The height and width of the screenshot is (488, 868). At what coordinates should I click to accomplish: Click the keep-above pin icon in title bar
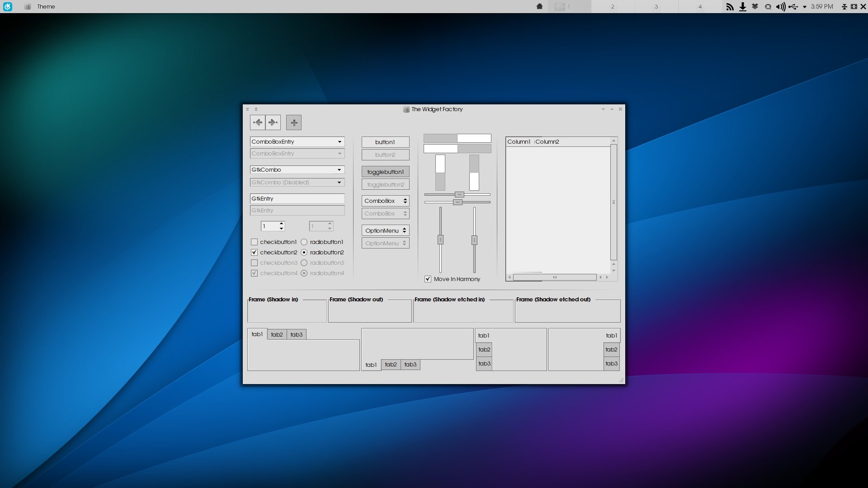click(x=256, y=109)
